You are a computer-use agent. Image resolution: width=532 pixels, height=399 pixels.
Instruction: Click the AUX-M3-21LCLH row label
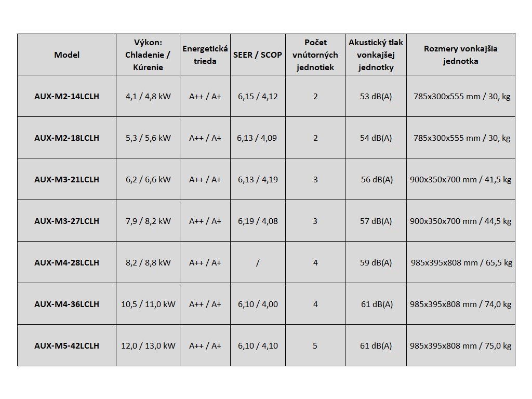click(66, 180)
